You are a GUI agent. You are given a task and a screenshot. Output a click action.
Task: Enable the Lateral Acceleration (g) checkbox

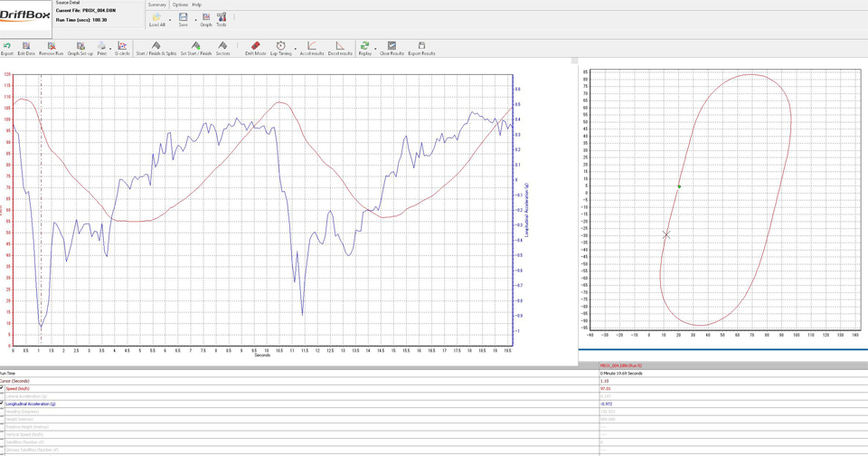3,396
